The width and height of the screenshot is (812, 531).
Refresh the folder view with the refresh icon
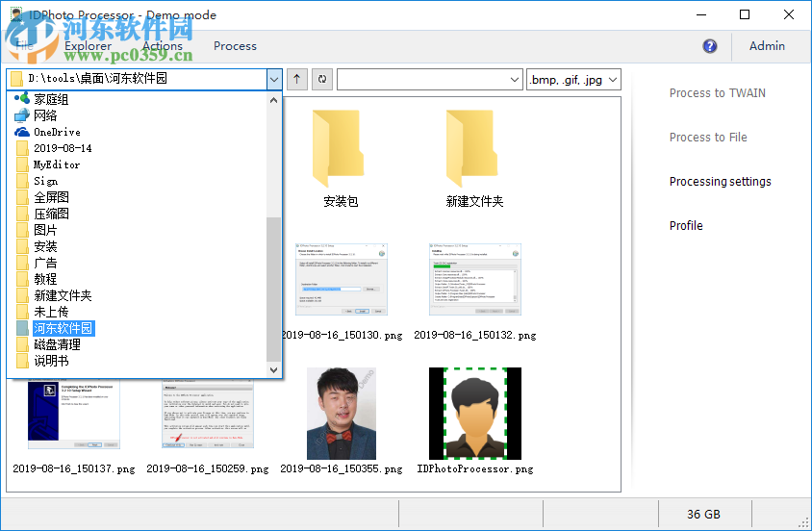322,79
